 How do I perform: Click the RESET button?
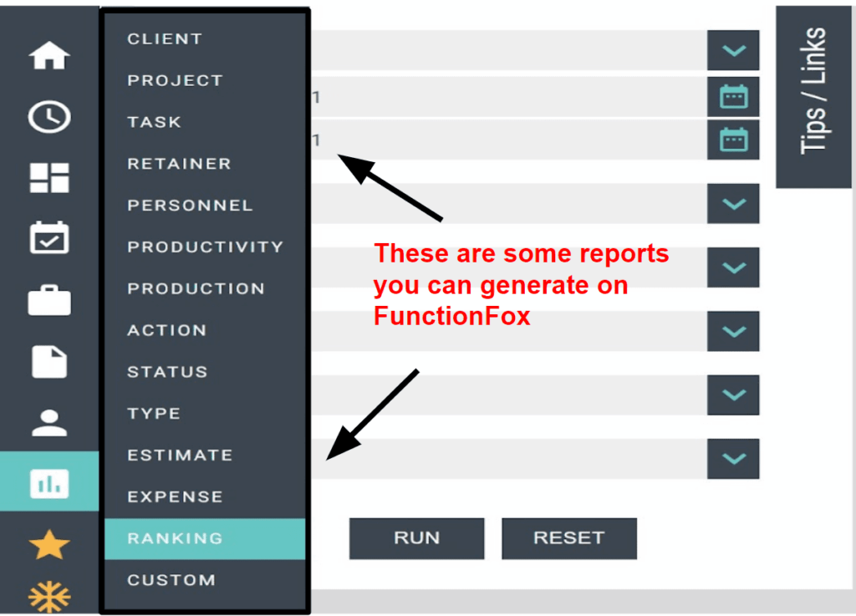pos(569,538)
